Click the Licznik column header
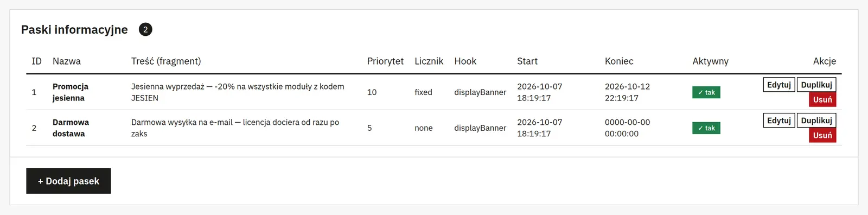Viewport: 868px width, 215px height. [429, 61]
